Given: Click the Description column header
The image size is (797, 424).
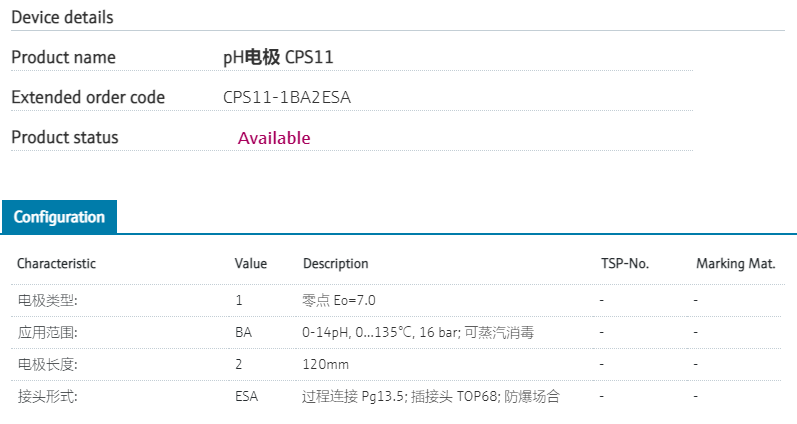Looking at the screenshot, I should (x=335, y=264).
